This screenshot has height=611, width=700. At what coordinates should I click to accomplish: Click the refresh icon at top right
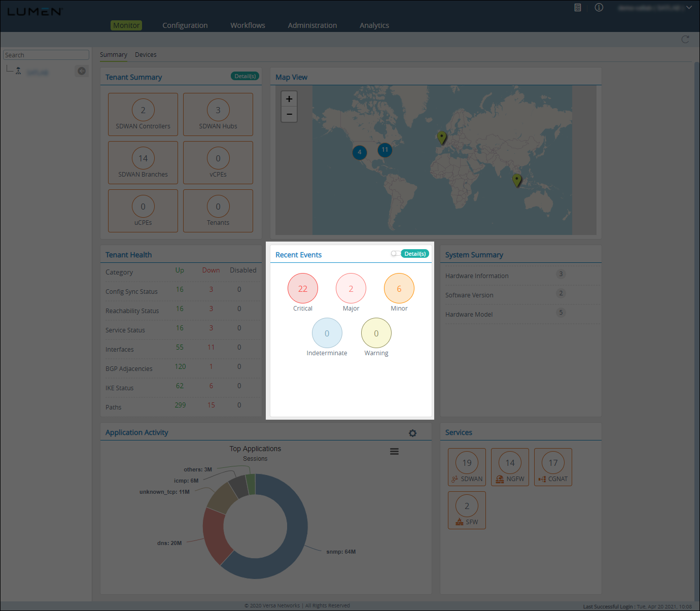coord(685,40)
